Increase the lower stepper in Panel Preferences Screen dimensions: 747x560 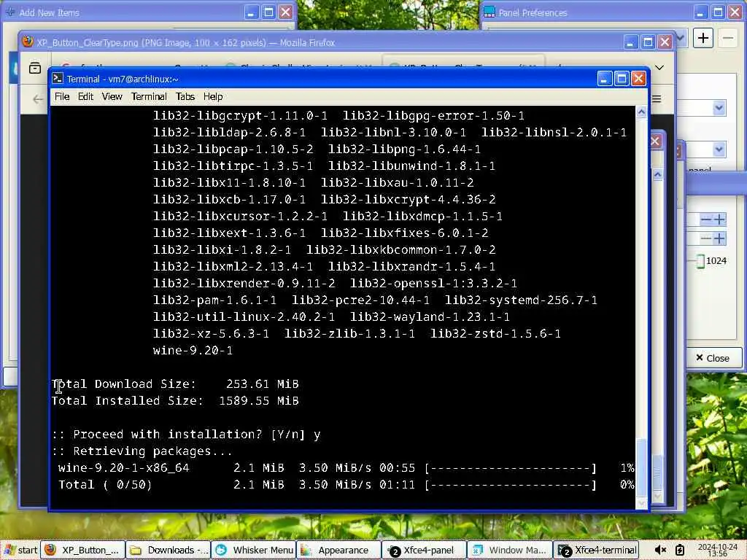coord(719,238)
